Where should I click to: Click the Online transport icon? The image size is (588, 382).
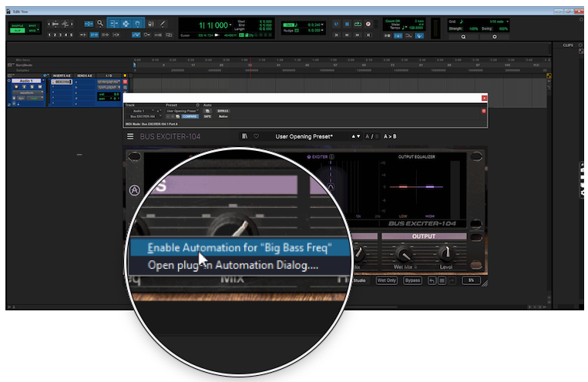[x=336, y=24]
